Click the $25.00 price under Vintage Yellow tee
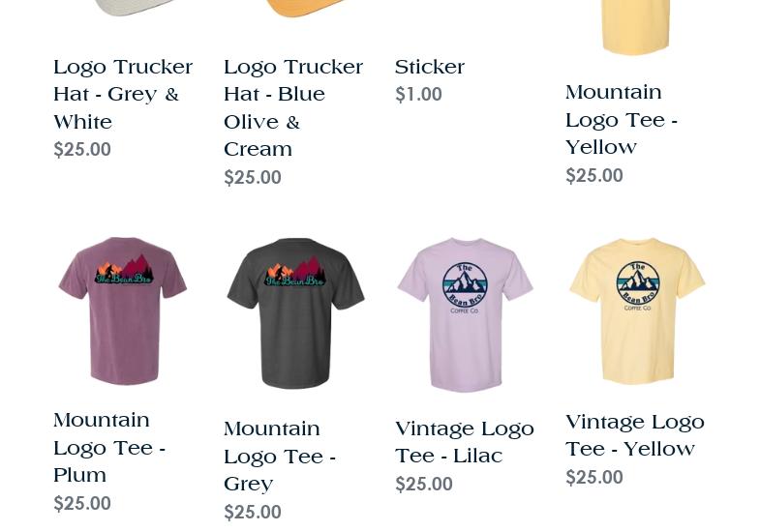This screenshot has width=760, height=532. [594, 477]
